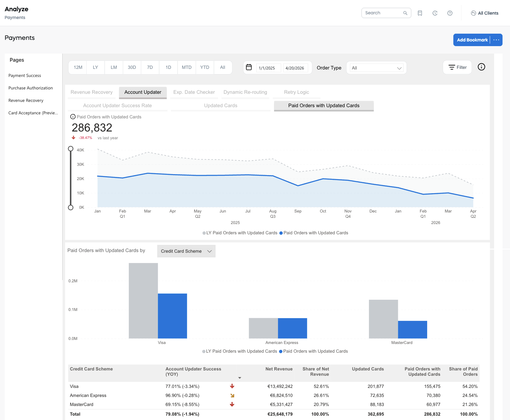Select the YTD time range
This screenshot has height=420, width=510.
205,67
